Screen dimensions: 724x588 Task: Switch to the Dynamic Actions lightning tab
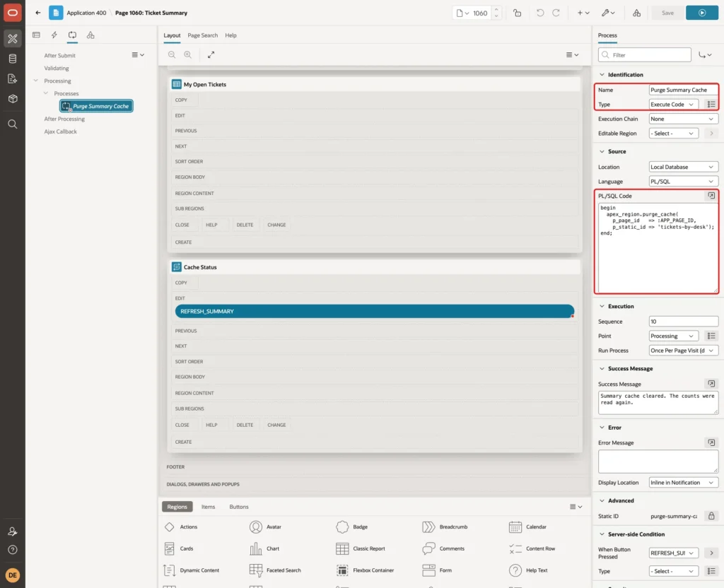click(54, 35)
